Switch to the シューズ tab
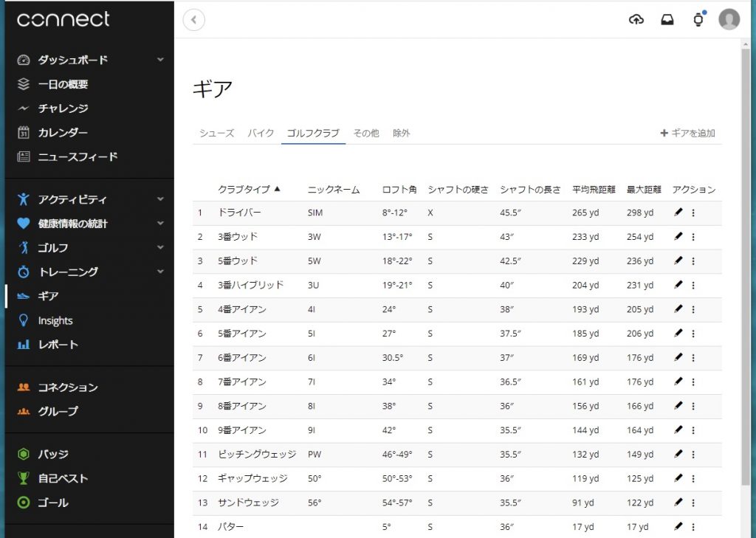The image size is (756, 538). point(216,134)
